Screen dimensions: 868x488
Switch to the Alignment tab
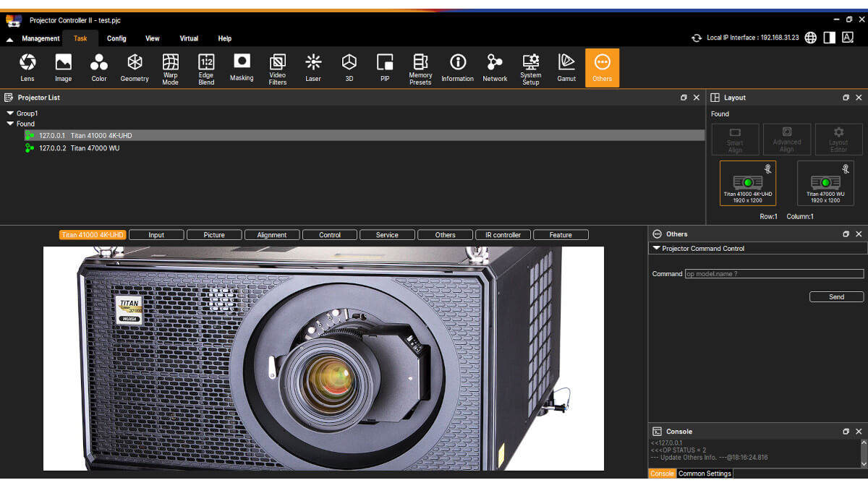pos(272,235)
